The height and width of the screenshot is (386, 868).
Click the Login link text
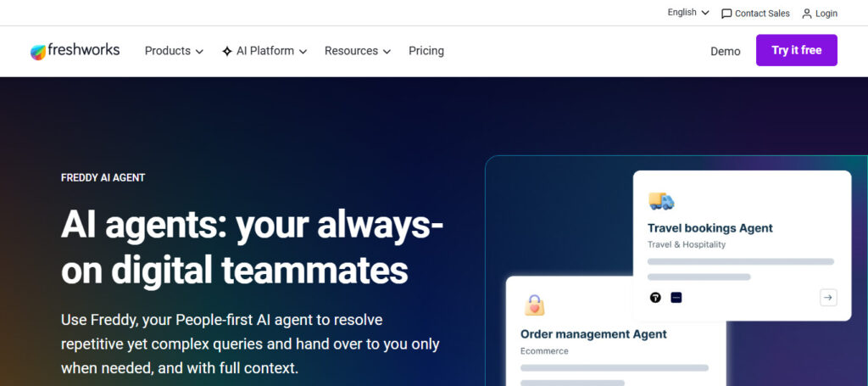(826, 14)
